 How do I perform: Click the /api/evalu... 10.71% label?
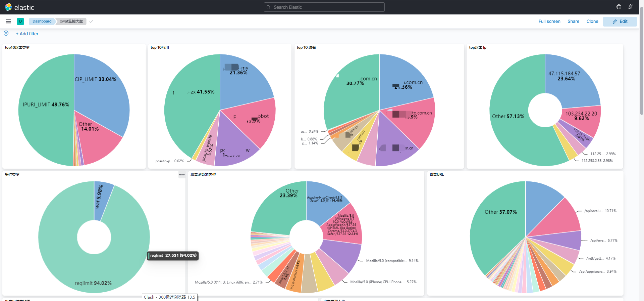click(x=600, y=211)
